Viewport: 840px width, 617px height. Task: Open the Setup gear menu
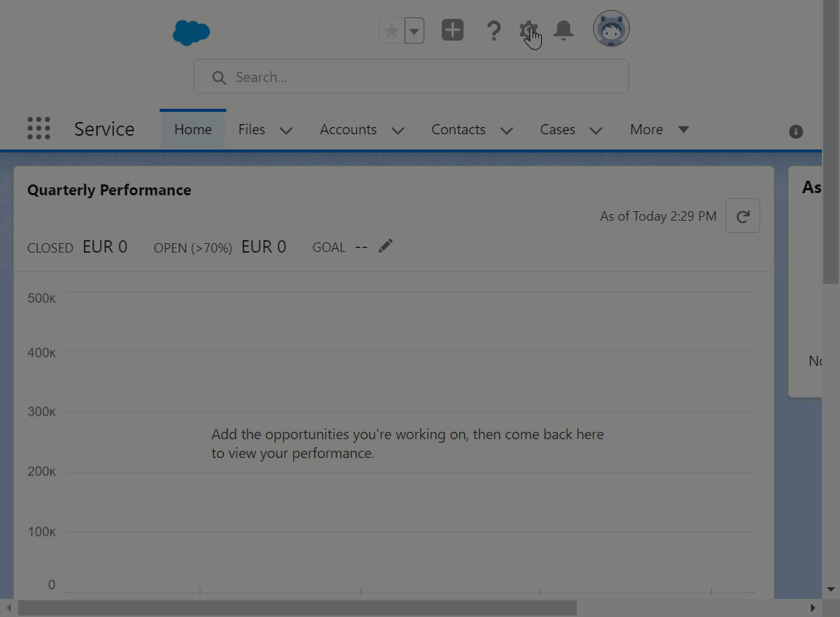528,31
